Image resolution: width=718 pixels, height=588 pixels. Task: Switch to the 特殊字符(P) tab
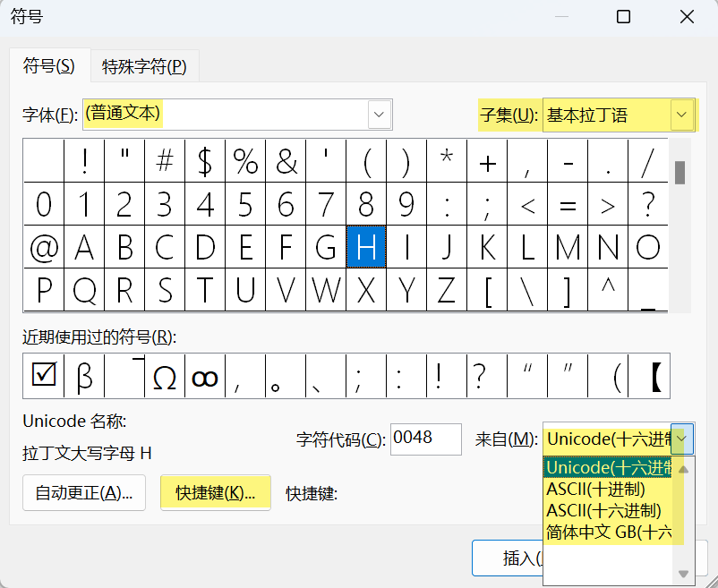[144, 66]
